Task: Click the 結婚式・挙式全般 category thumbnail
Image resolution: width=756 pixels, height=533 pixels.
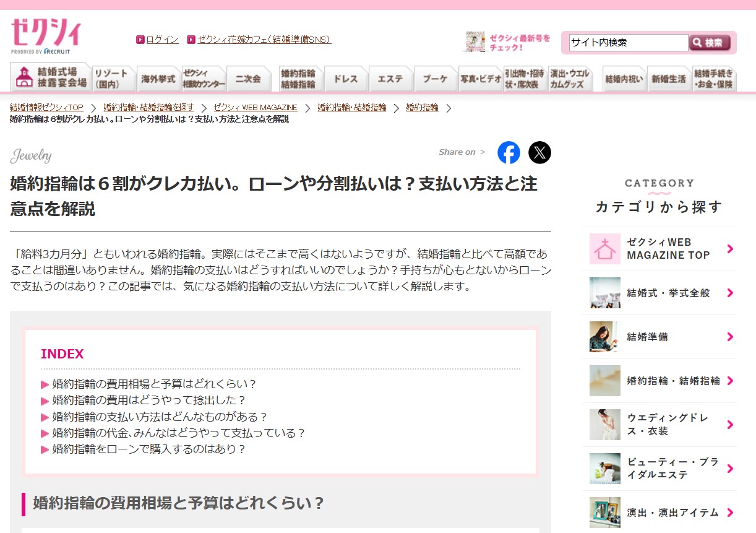Action: (604, 293)
